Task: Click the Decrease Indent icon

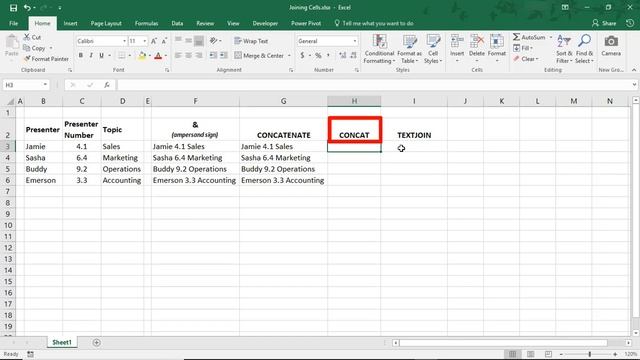Action: pos(213,56)
